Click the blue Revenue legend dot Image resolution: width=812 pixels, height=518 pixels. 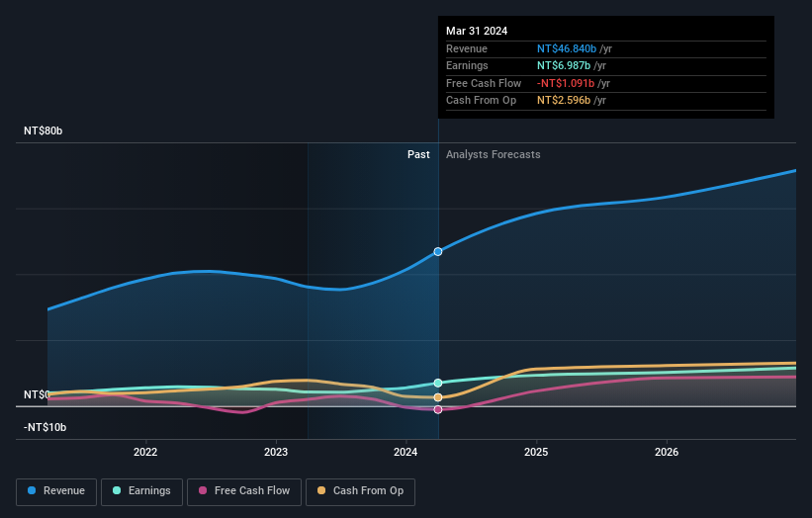click(32, 490)
